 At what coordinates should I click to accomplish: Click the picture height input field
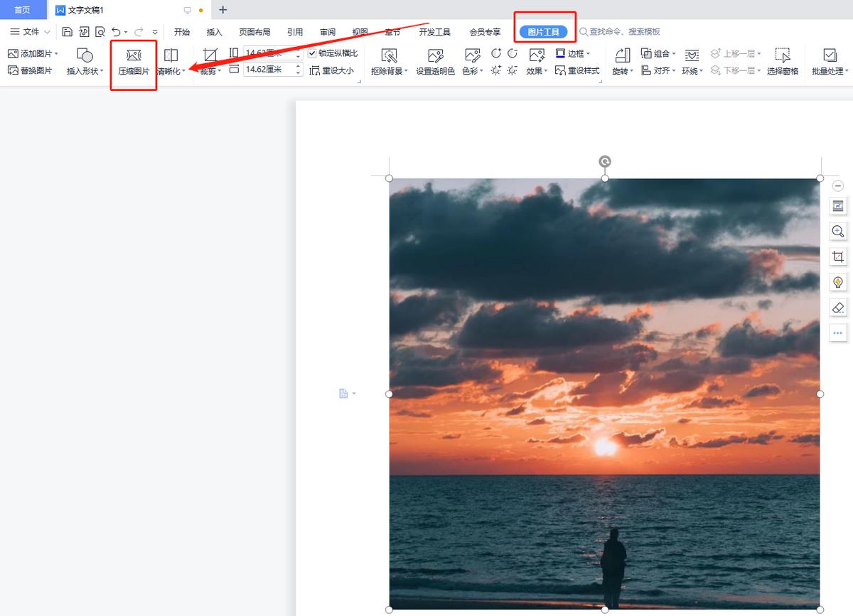tap(274, 53)
